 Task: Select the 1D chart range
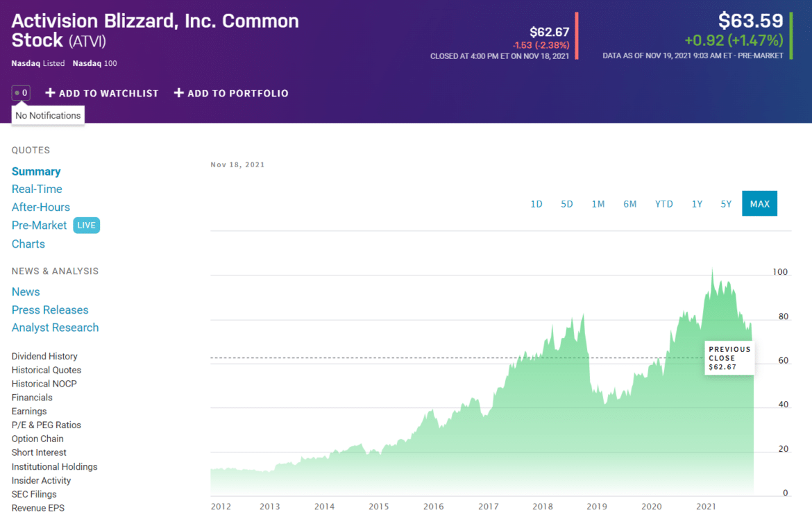point(536,203)
